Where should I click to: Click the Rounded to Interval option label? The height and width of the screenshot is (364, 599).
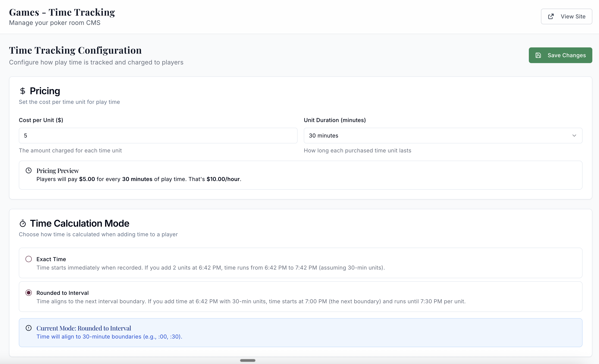click(63, 293)
